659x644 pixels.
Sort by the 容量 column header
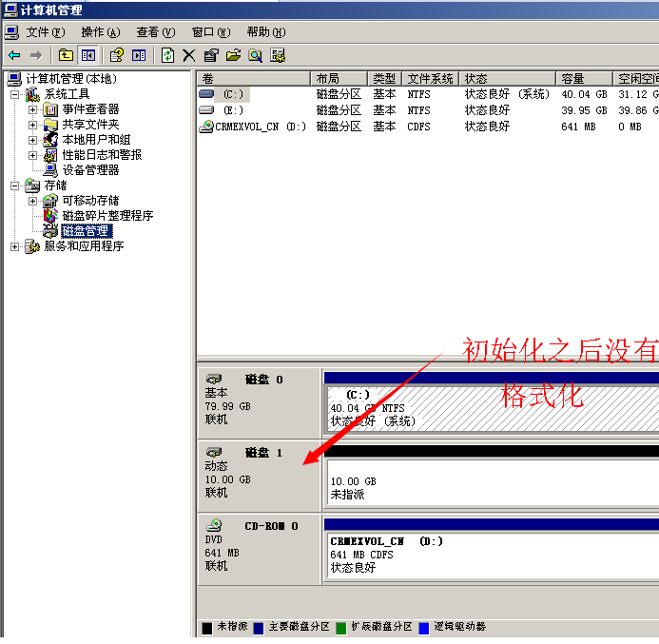click(x=584, y=79)
